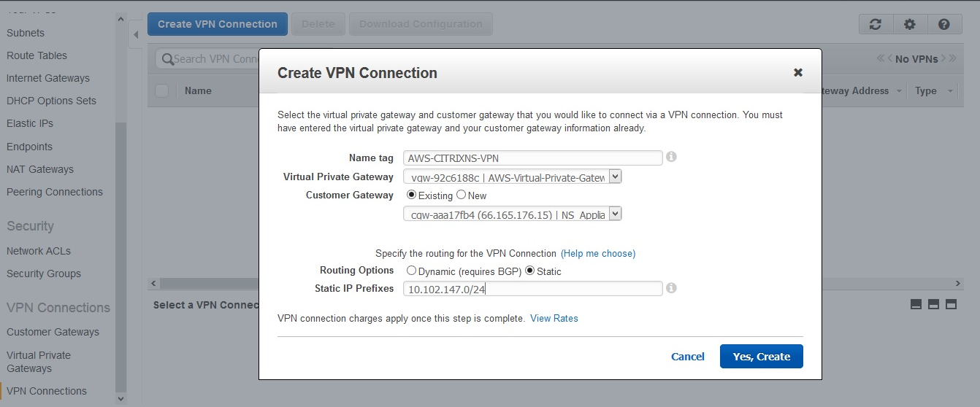Click the Static IP Prefixes field
The image size is (980, 407).
point(533,289)
